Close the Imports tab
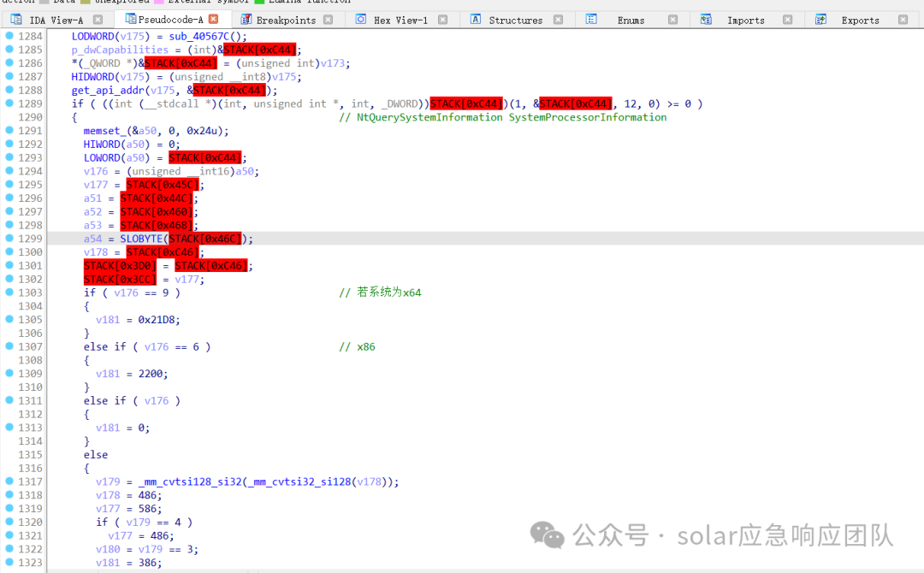The width and height of the screenshot is (924, 573). tap(787, 20)
